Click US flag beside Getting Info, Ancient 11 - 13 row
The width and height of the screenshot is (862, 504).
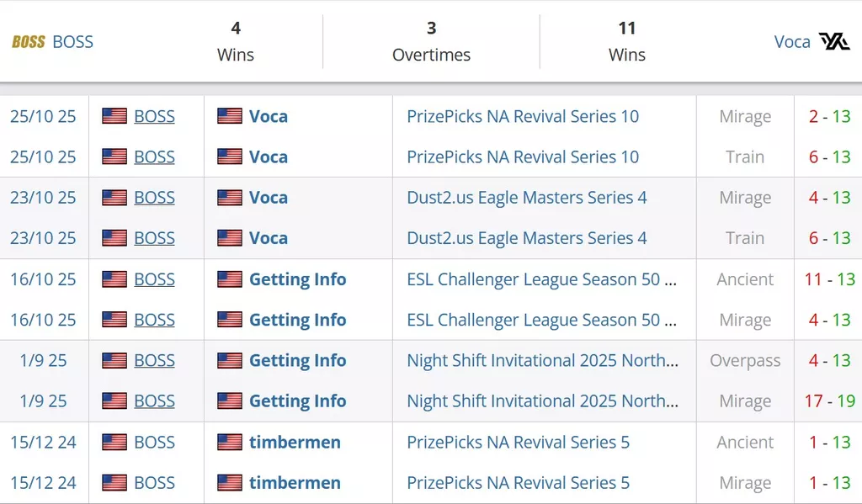[x=230, y=279]
